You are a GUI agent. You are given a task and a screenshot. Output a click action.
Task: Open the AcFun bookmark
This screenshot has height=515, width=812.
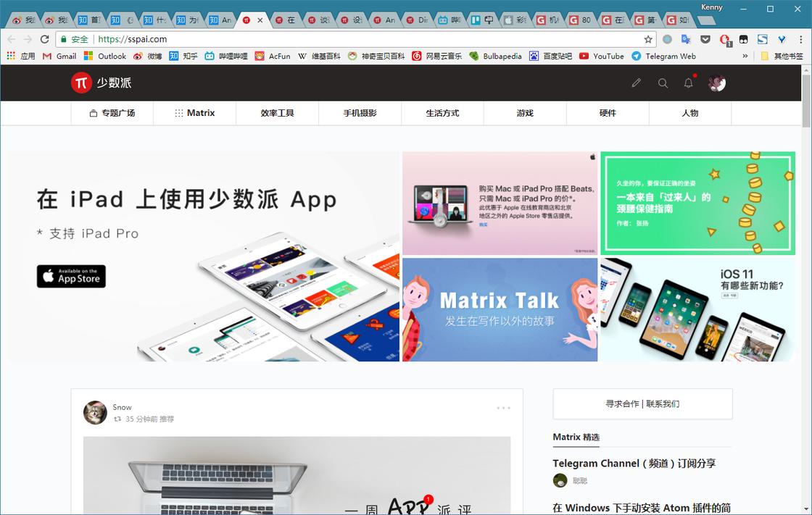coord(273,56)
